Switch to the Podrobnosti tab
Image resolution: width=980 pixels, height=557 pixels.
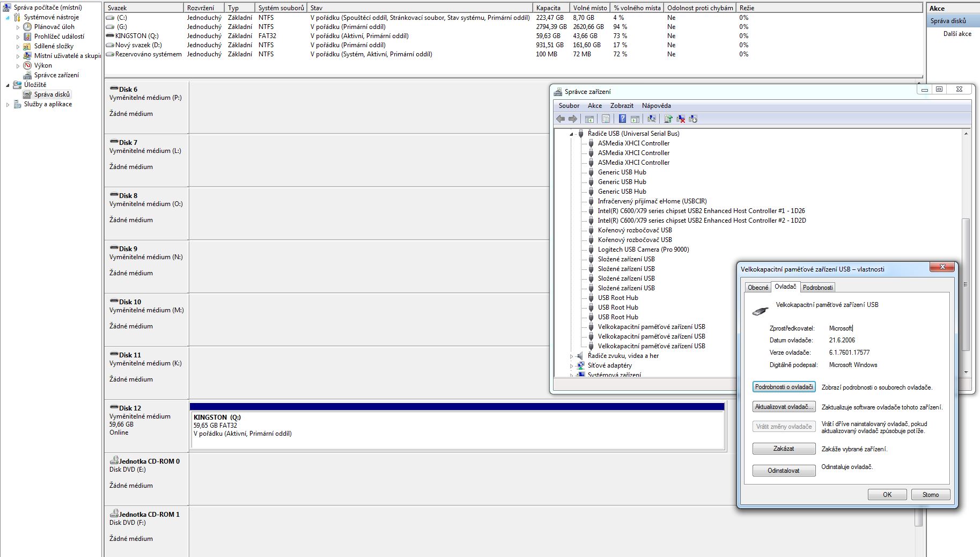coord(817,288)
